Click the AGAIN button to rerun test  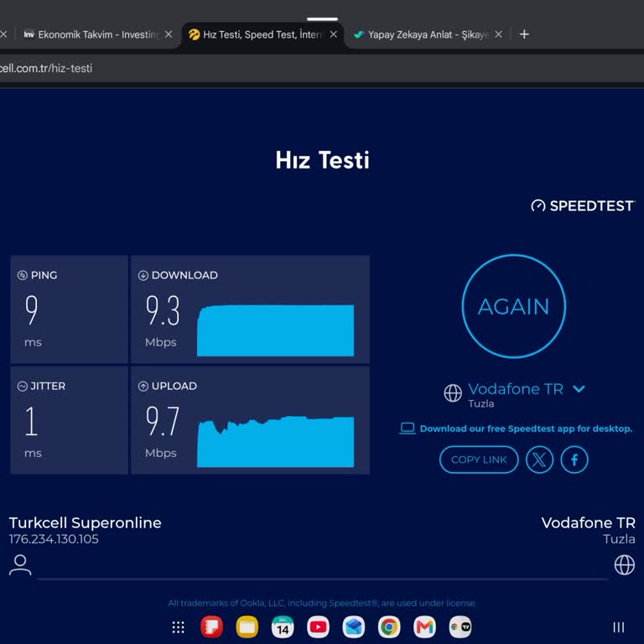coord(513,306)
